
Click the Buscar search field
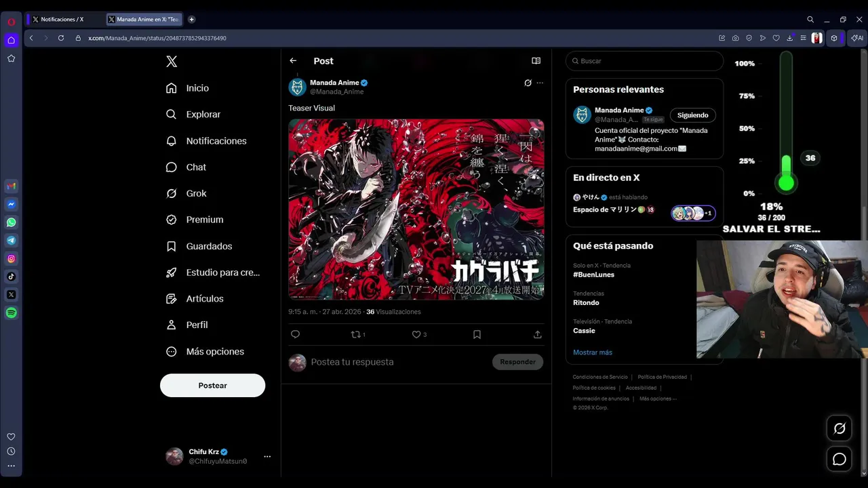644,61
